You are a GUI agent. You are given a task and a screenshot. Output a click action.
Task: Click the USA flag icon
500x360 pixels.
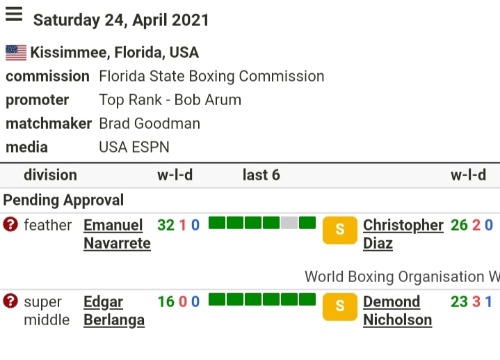point(16,53)
